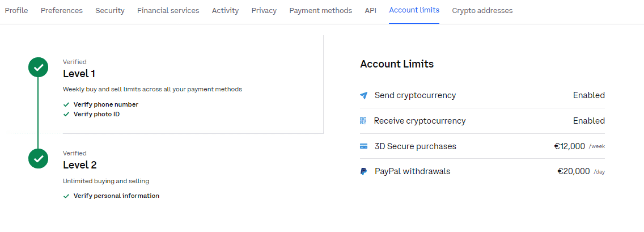Screen dimensions: 644x232
Task: Open the Profile tab
Action: point(16,11)
